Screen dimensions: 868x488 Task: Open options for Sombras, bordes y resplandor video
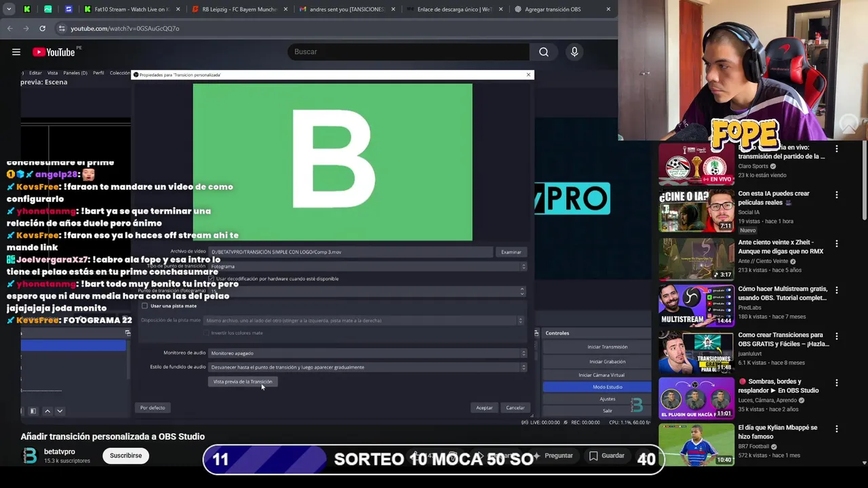[x=836, y=383]
